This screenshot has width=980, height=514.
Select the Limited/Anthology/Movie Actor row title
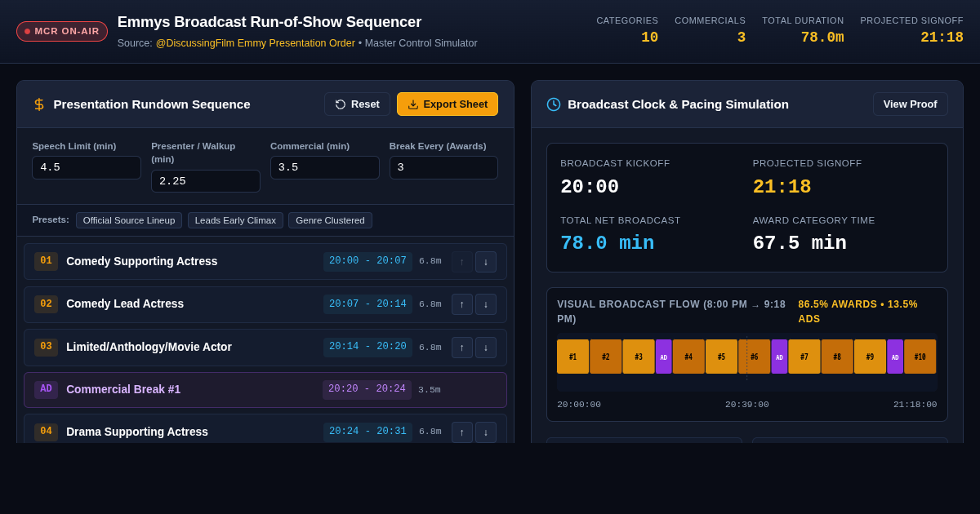pos(149,347)
